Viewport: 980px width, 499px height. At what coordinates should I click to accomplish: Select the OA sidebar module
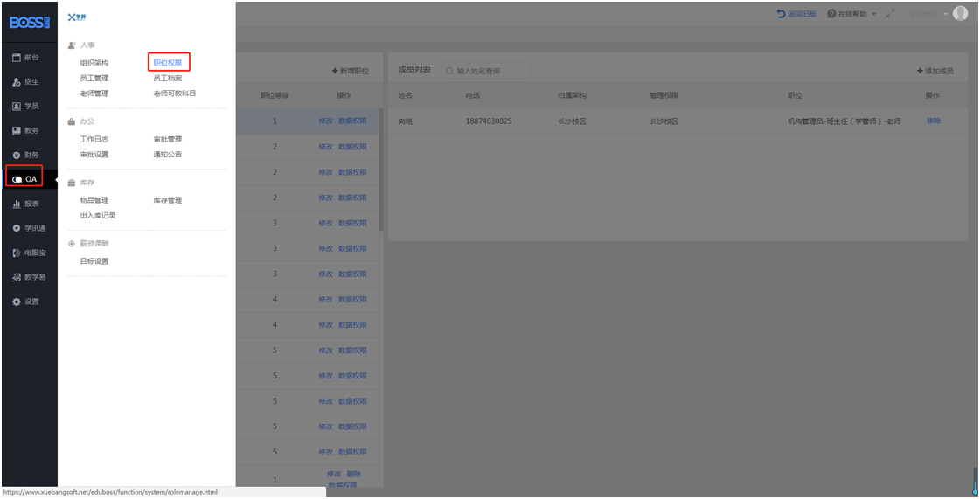[25, 179]
